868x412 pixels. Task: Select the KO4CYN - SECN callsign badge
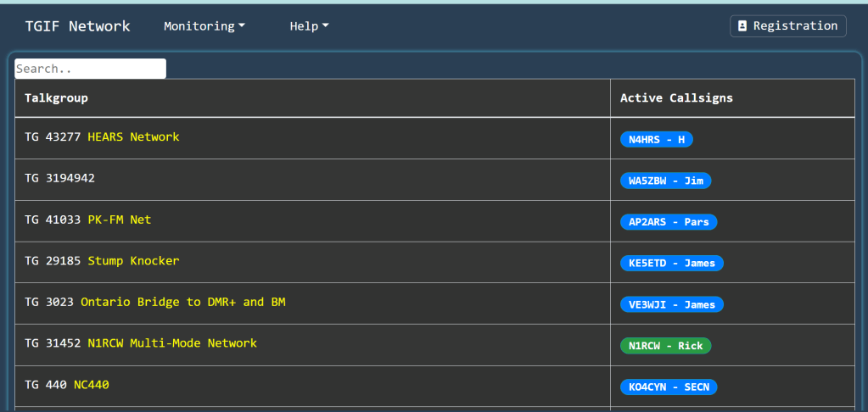pyautogui.click(x=669, y=387)
